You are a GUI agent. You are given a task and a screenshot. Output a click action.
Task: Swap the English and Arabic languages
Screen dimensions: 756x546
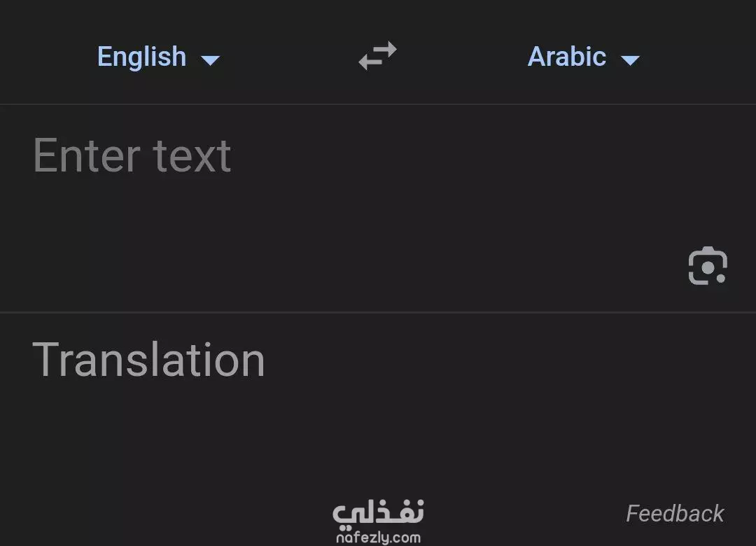[377, 56]
